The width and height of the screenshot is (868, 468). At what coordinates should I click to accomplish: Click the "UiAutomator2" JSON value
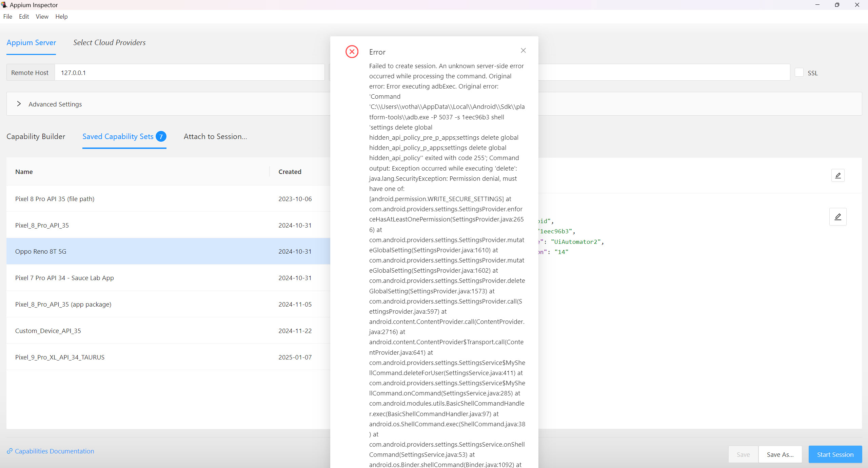(575, 241)
